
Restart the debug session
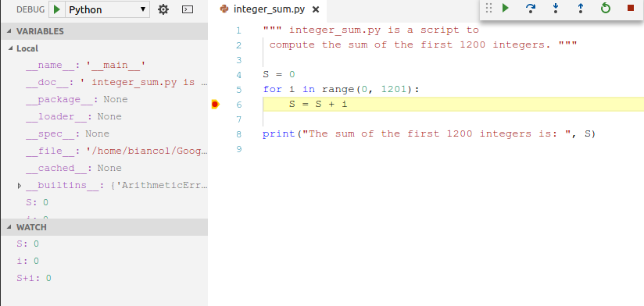606,8
